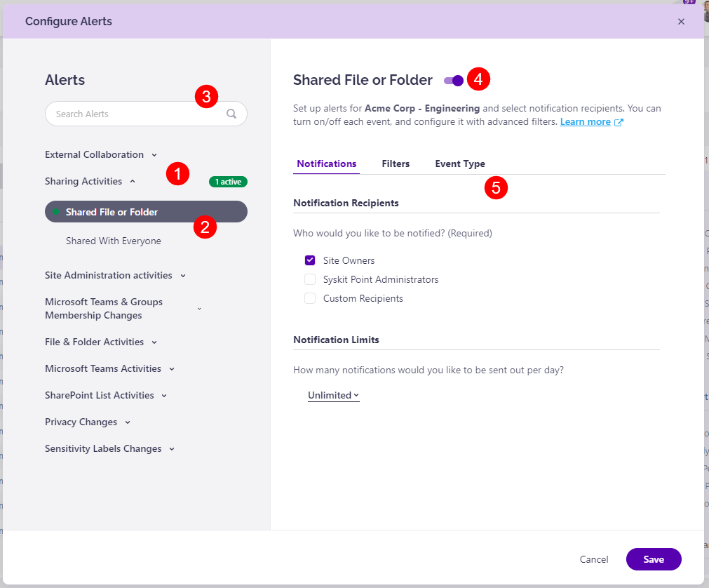This screenshot has width=709, height=588.
Task: Click the external link icon beside Learn more
Action: (619, 121)
